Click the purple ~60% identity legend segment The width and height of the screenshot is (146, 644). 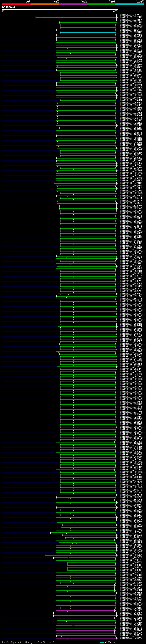pos(73,4)
